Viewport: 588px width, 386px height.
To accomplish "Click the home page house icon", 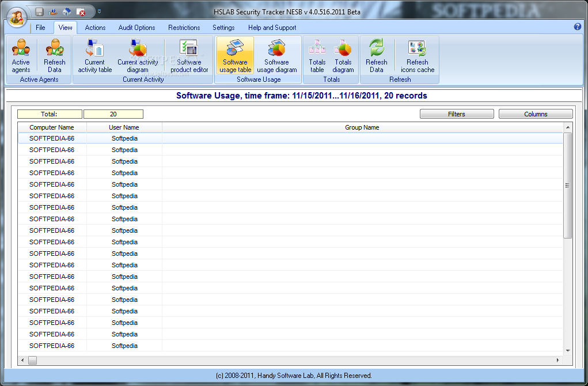I will coord(67,12).
